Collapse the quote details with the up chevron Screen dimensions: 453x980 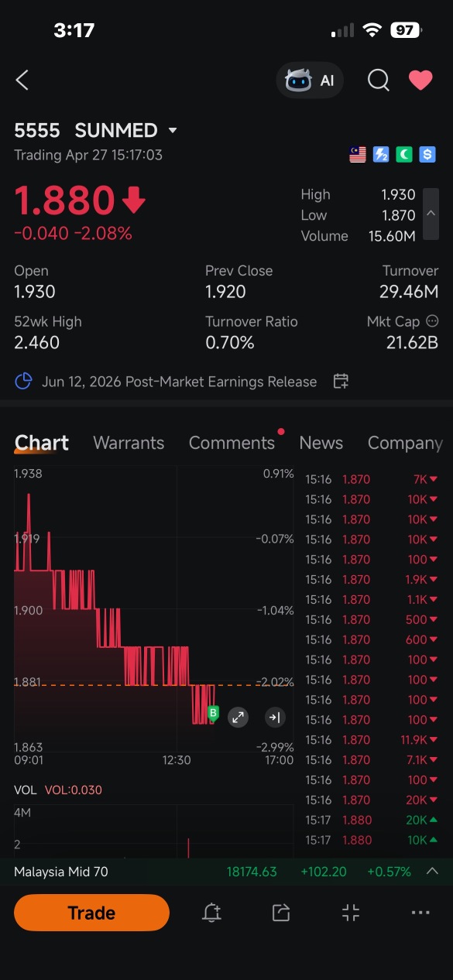click(x=431, y=214)
